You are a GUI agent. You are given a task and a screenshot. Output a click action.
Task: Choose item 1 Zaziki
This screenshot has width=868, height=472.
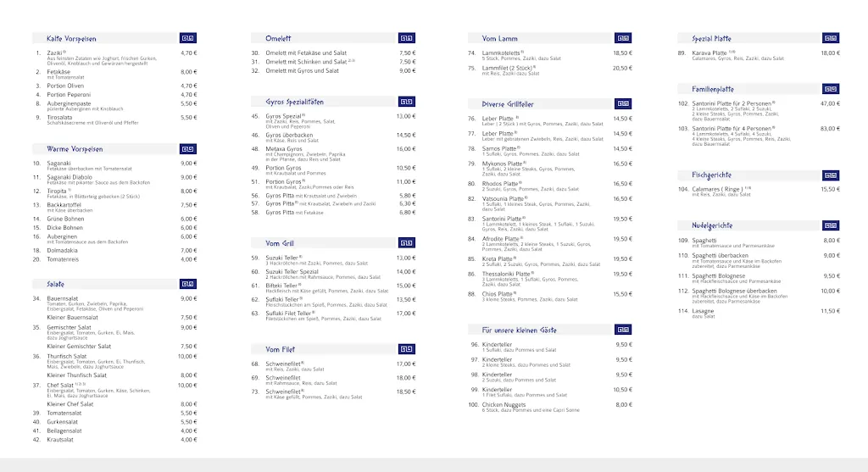[x=56, y=53]
